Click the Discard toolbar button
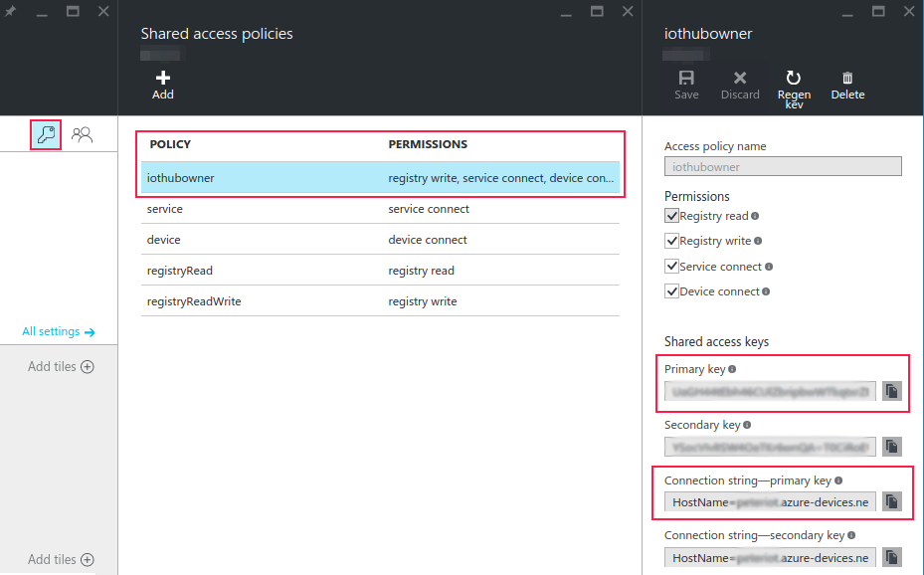The image size is (924, 575). (x=740, y=86)
